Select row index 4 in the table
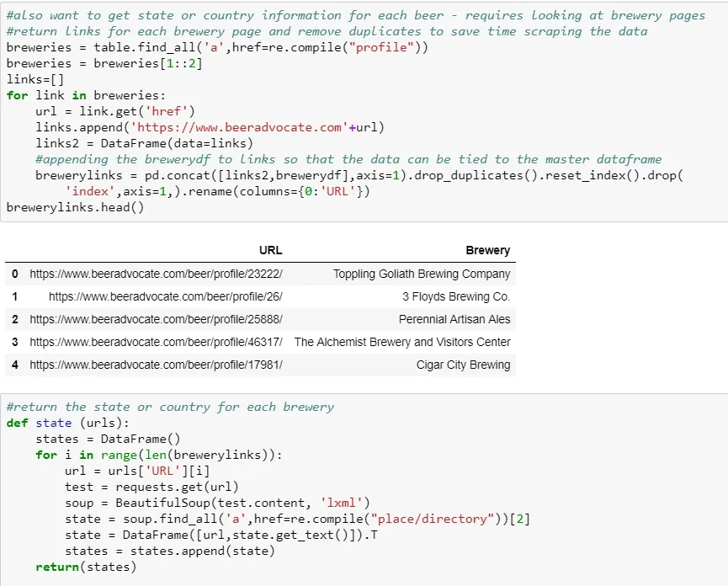 [x=15, y=365]
